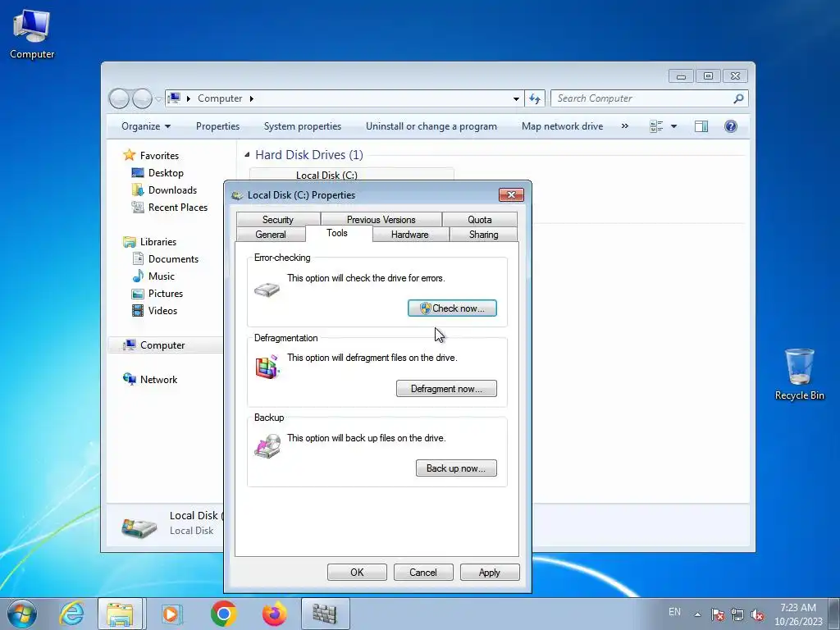Switch to the General tab
This screenshot has height=630, width=840.
click(x=271, y=235)
